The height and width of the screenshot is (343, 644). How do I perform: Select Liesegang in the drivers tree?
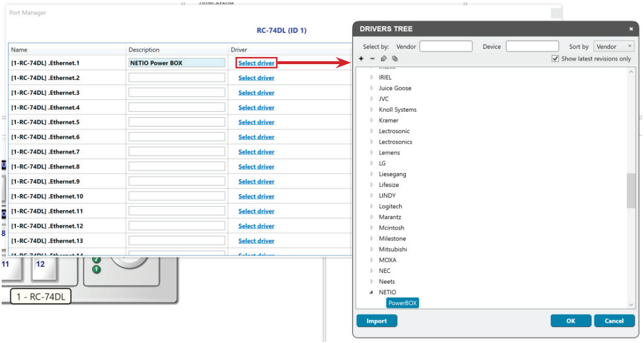point(392,174)
